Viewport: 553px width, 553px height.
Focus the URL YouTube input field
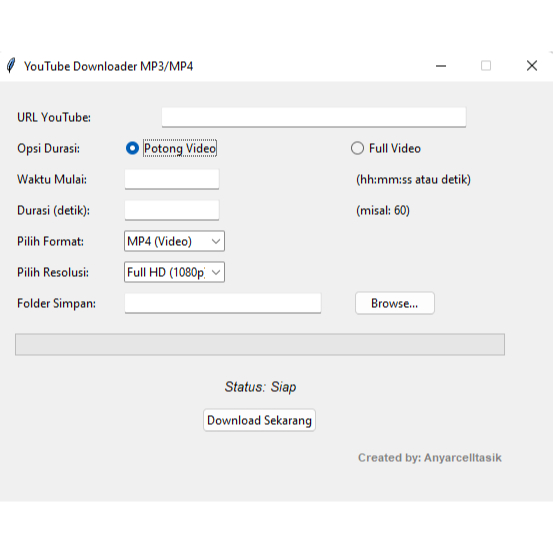pyautogui.click(x=314, y=117)
